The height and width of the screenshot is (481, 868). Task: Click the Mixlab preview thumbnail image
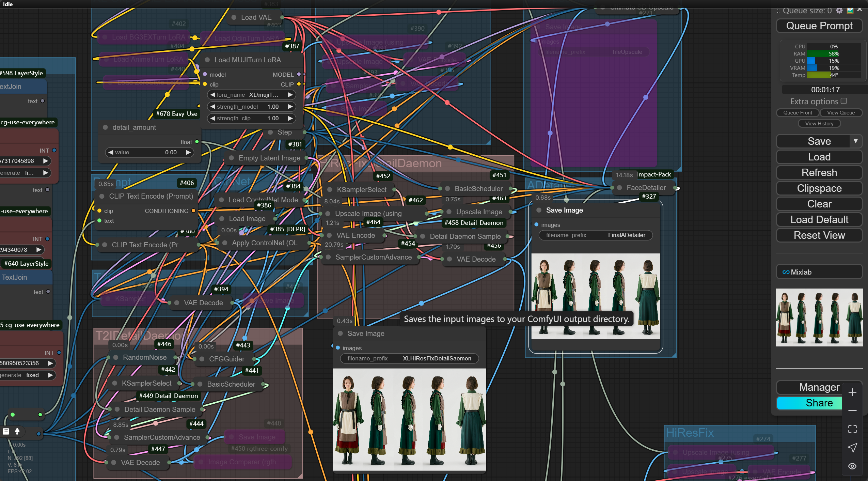(819, 317)
